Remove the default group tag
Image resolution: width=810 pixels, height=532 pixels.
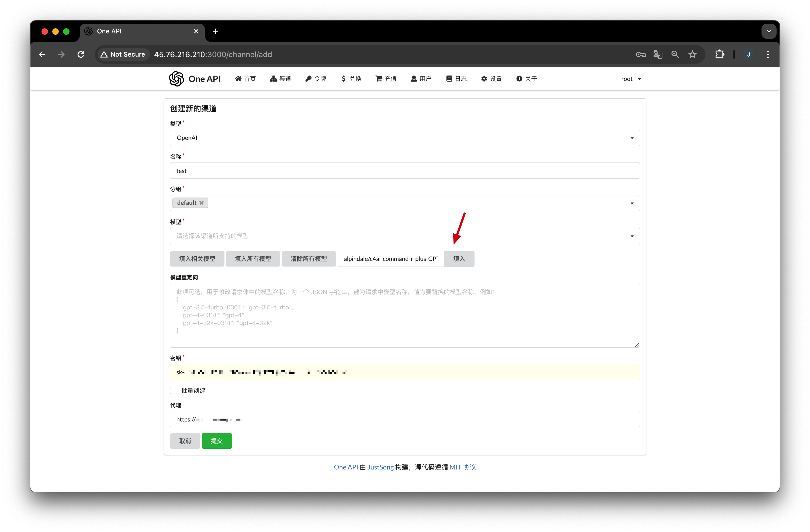pyautogui.click(x=202, y=203)
